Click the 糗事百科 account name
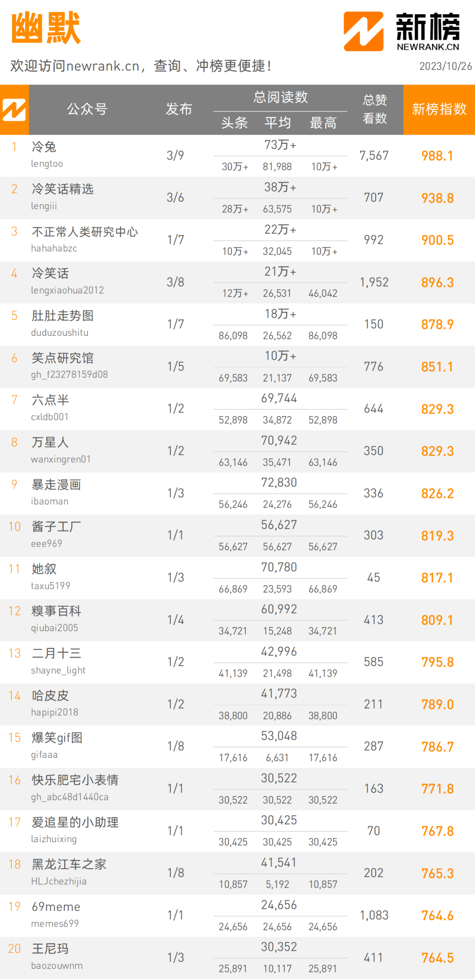This screenshot has height=980, width=475. [x=56, y=611]
